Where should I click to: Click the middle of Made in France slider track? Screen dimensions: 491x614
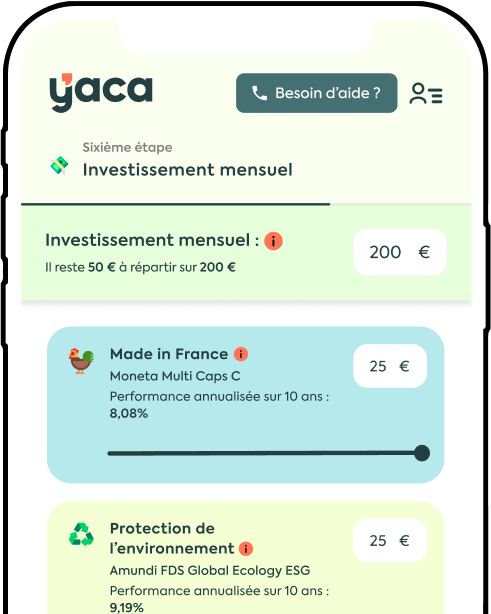pos(265,453)
